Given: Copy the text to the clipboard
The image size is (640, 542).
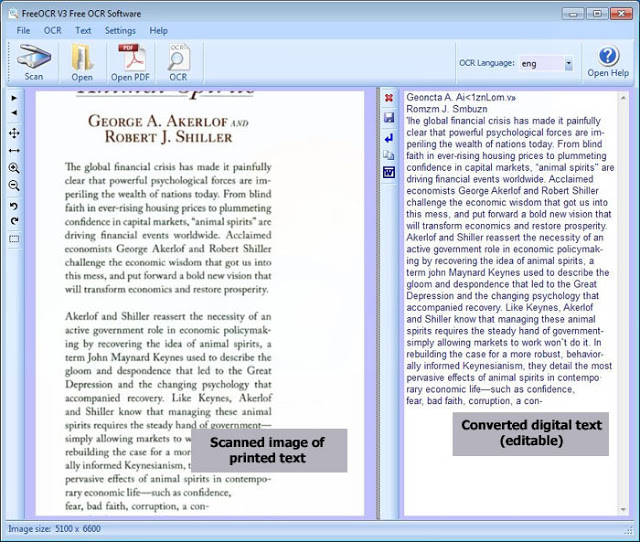Looking at the screenshot, I should 389,155.
